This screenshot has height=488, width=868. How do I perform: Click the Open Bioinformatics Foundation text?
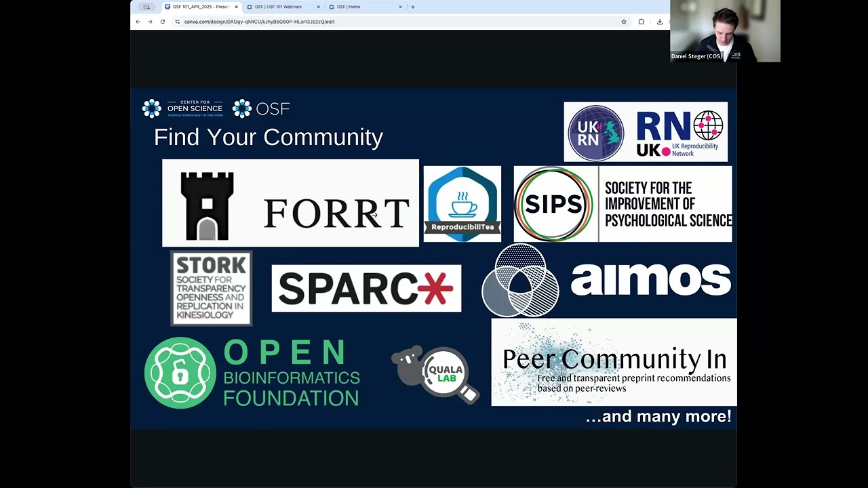292,373
